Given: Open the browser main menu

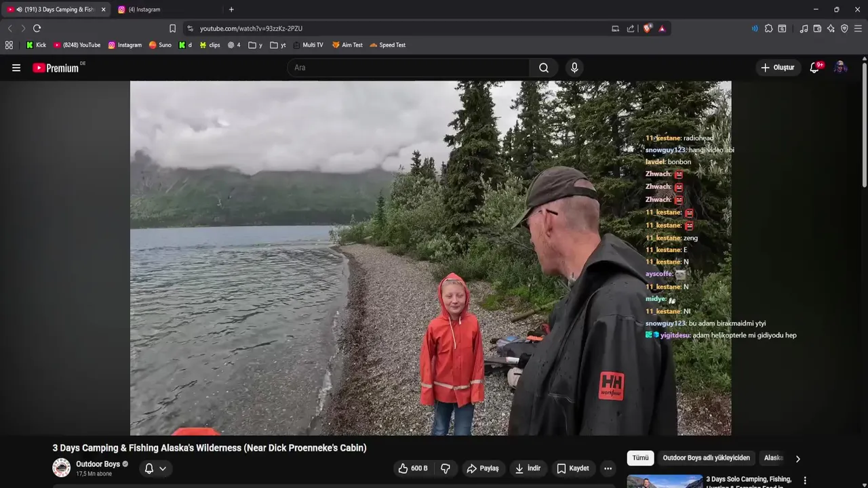Looking at the screenshot, I should click(858, 28).
